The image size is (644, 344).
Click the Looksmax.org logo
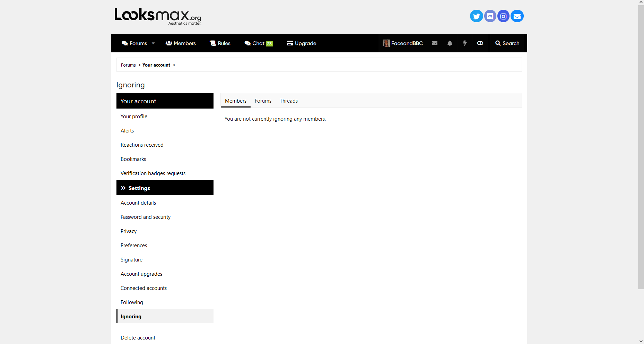[x=158, y=16]
